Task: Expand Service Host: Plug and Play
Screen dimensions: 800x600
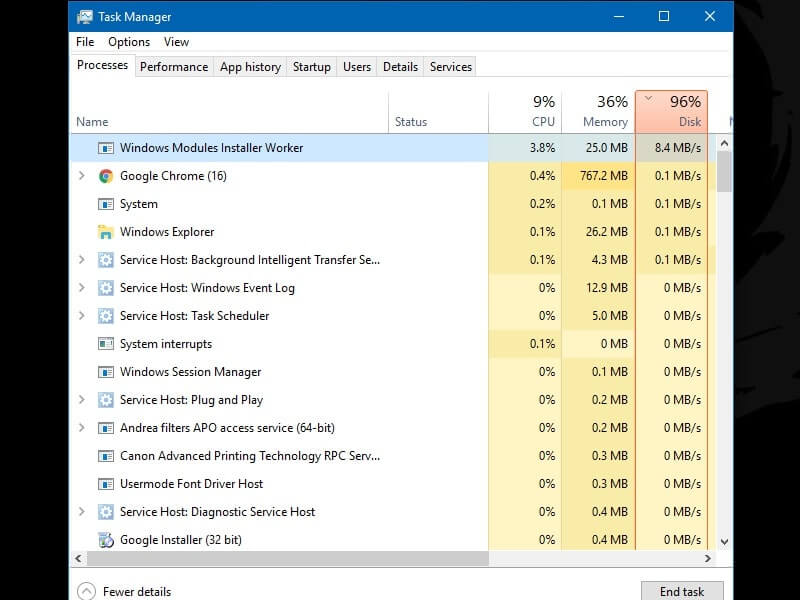Action: click(82, 400)
